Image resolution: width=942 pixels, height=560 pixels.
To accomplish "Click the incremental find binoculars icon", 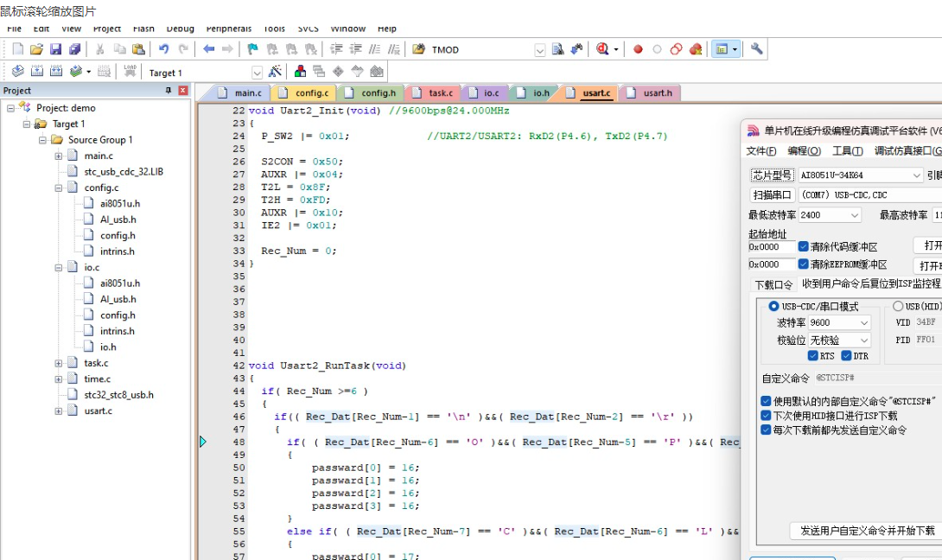I will tap(576, 49).
